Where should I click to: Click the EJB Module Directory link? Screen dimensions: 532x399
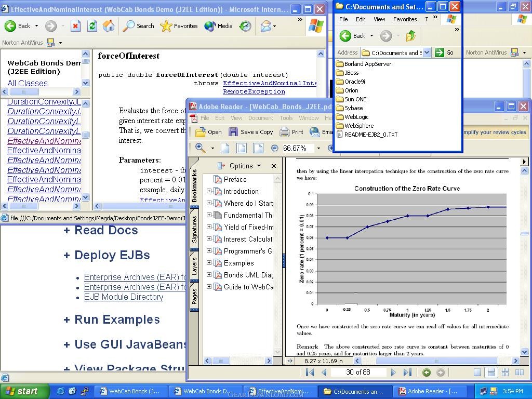coord(124,297)
